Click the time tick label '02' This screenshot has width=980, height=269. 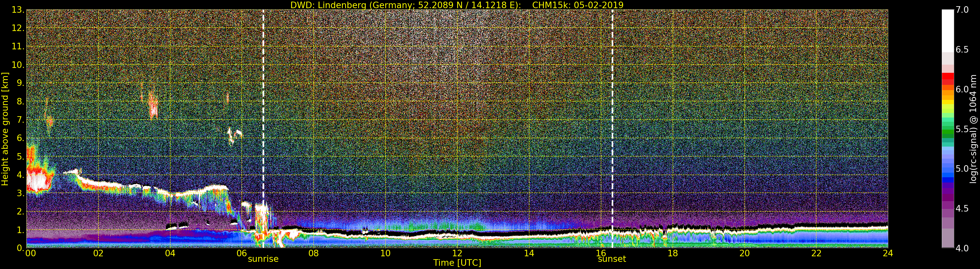98,253
